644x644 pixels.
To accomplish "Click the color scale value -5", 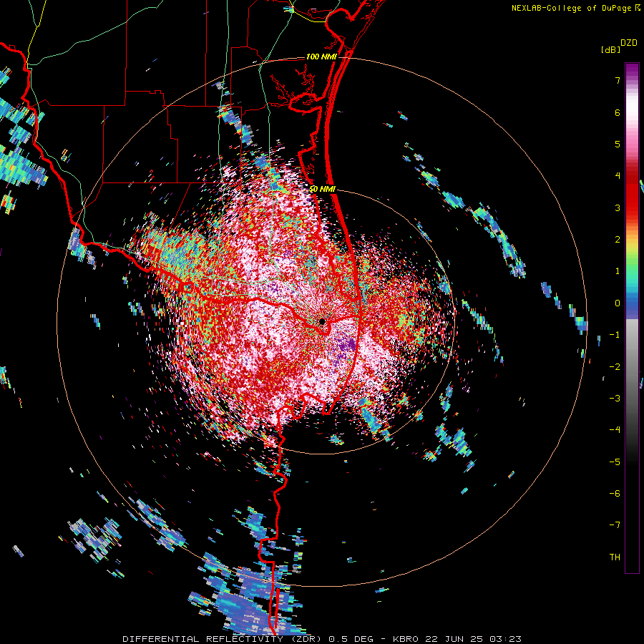I will pyautogui.click(x=615, y=462).
